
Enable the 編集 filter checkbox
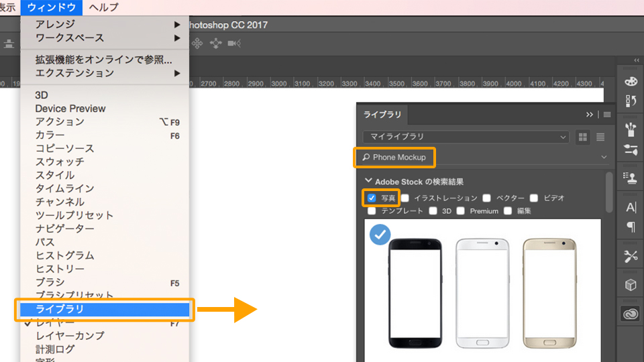pos(508,211)
